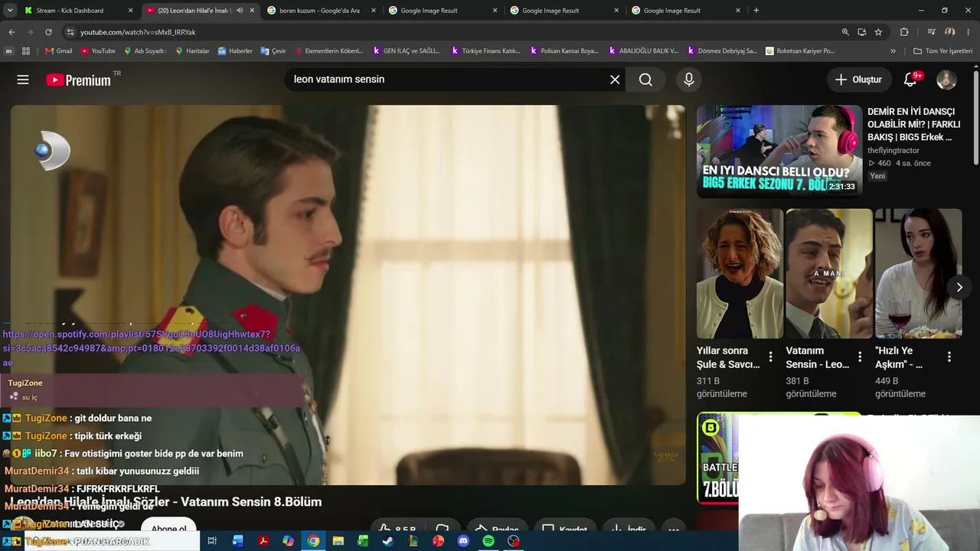The width and height of the screenshot is (980, 551).
Task: Open the YouTube bookmark in bookmarks bar
Action: (98, 51)
